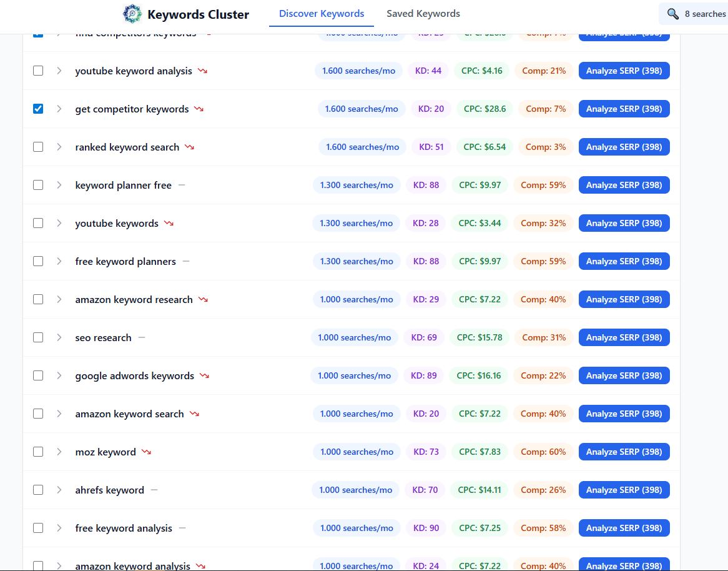Click the flat trend dash next to seo research
Screen dimensions: 728x571
click(x=141, y=337)
